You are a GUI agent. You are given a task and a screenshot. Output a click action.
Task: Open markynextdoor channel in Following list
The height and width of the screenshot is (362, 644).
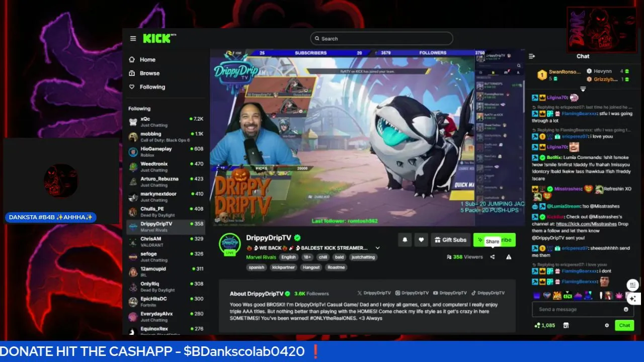tap(166, 197)
